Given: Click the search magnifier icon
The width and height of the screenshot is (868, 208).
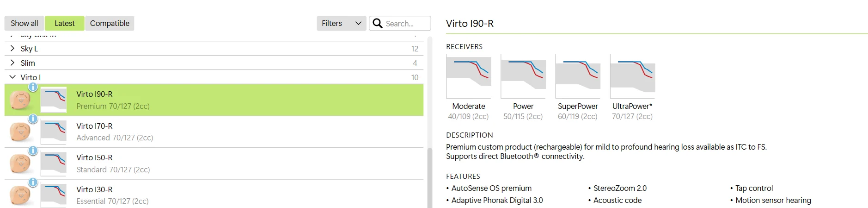Looking at the screenshot, I should (377, 23).
